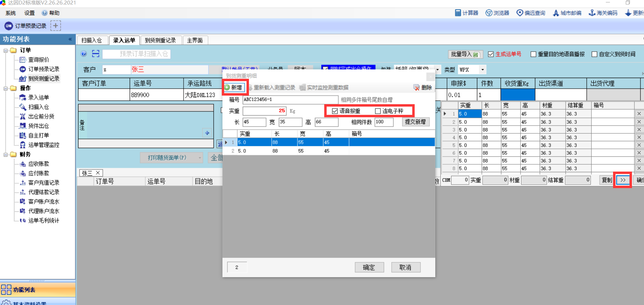Image resolution: width=644 pixels, height=305 pixels.
Task: Collapse the 财务 tree folder
Action: click(x=6, y=154)
